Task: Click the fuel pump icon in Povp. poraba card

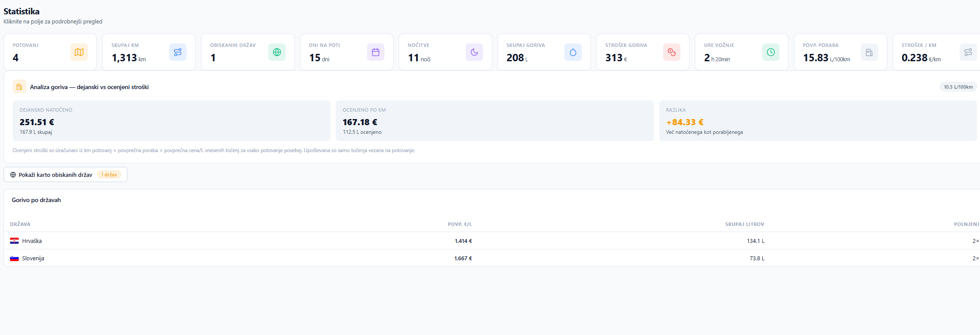Action: click(x=869, y=52)
